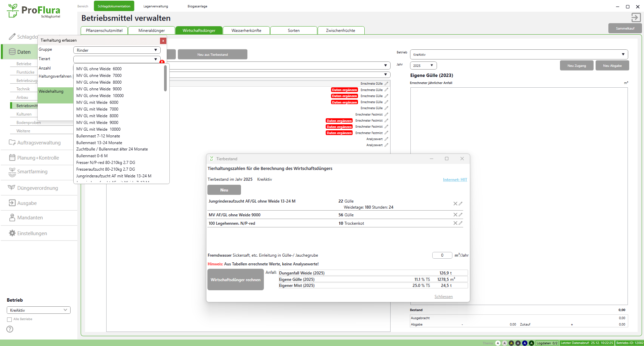644x346 pixels.
Task: Edit the MV AF/GL ohne Weide 9000 entry
Action: click(460, 215)
